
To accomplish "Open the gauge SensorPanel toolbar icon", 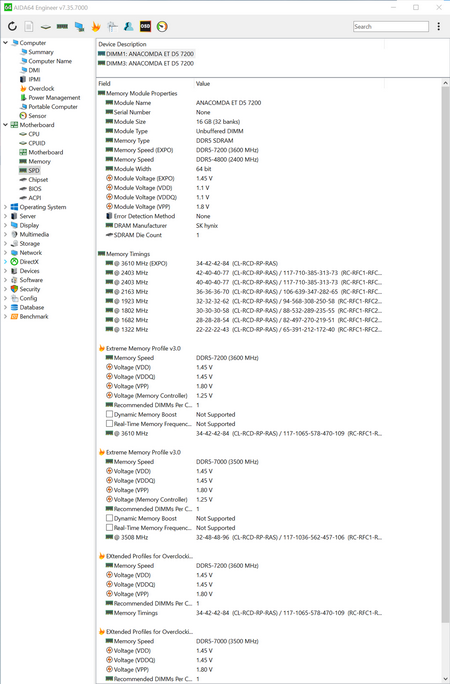I will pyautogui.click(x=162, y=27).
